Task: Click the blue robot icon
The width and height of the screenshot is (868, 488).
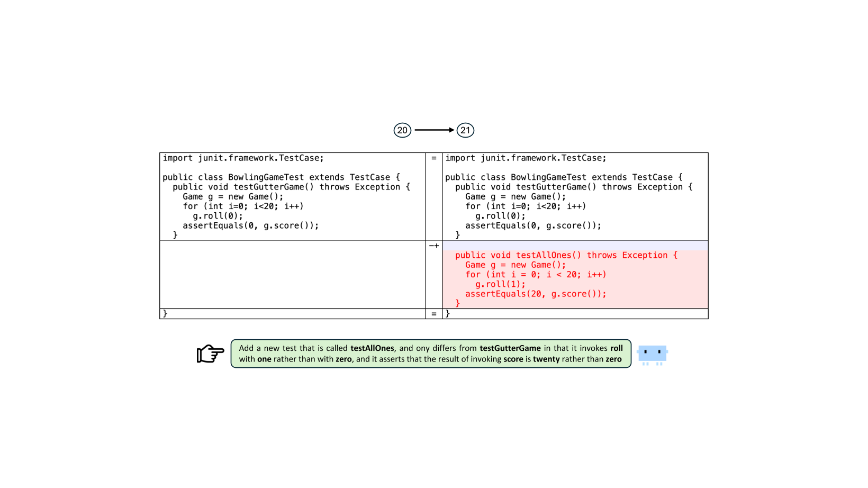Action: pyautogui.click(x=652, y=354)
